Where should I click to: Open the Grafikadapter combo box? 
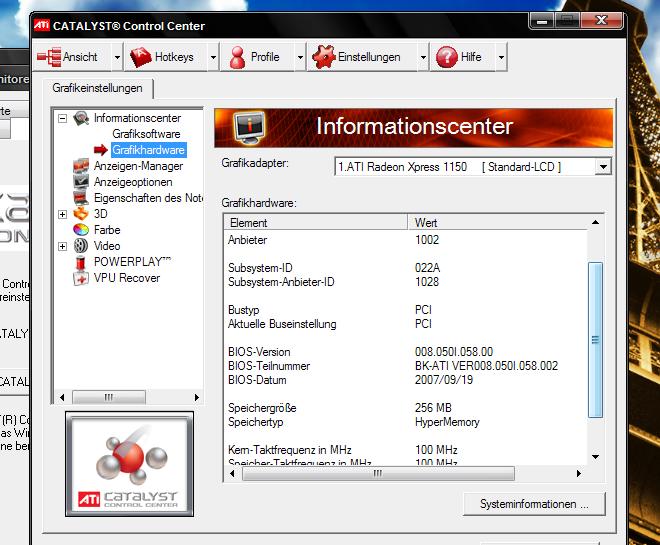[473, 167]
